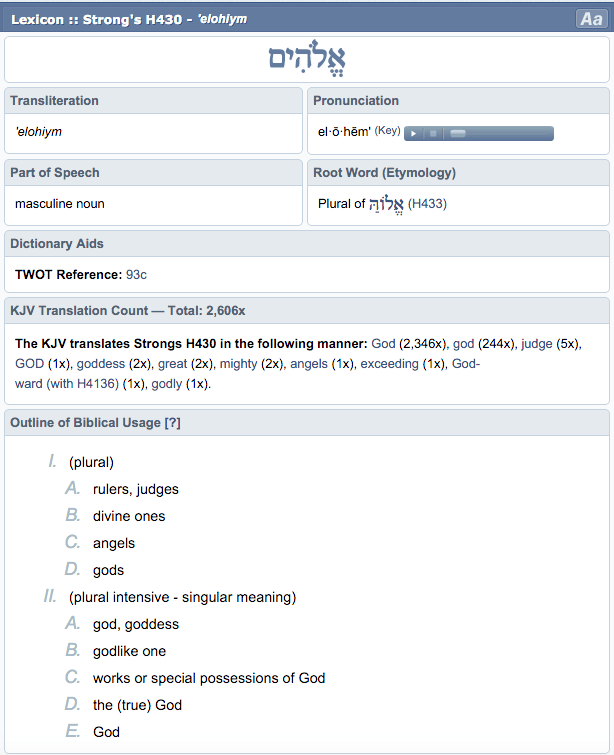The height and width of the screenshot is (755, 614).
Task: Click the "exceeding" translation link
Action: coord(390,364)
